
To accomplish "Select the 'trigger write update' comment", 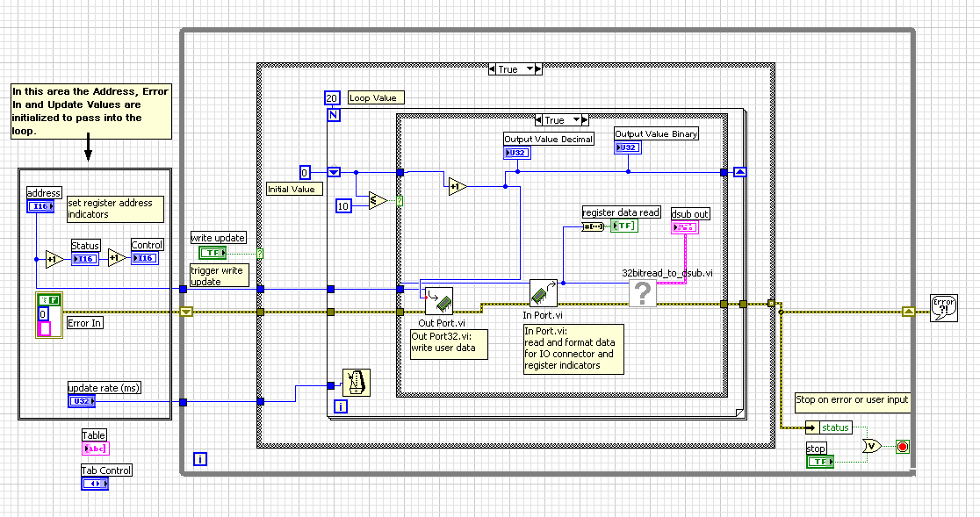I will (220, 276).
